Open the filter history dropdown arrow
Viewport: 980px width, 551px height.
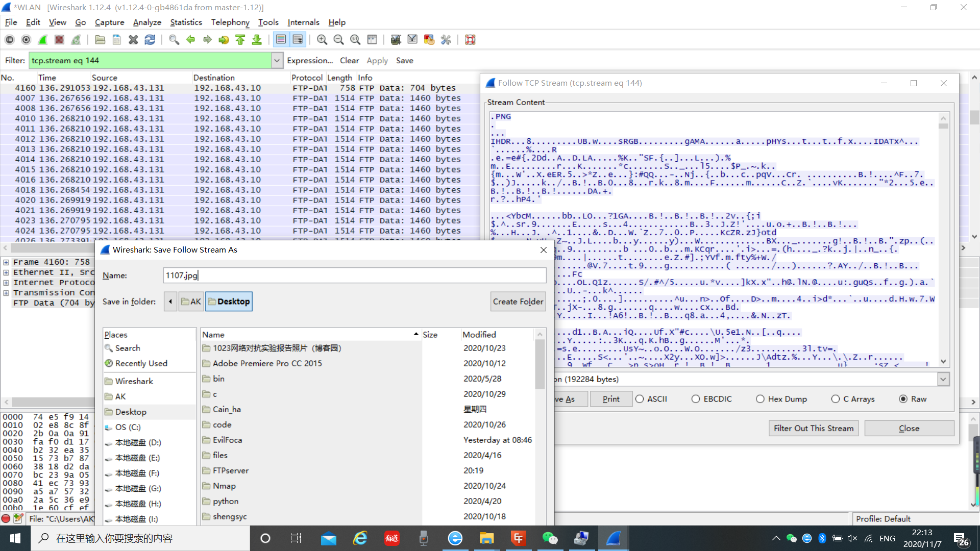coord(277,61)
